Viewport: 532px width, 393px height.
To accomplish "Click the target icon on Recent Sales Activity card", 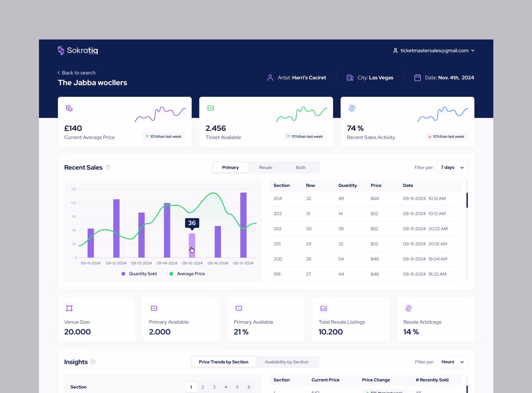I will tap(352, 108).
